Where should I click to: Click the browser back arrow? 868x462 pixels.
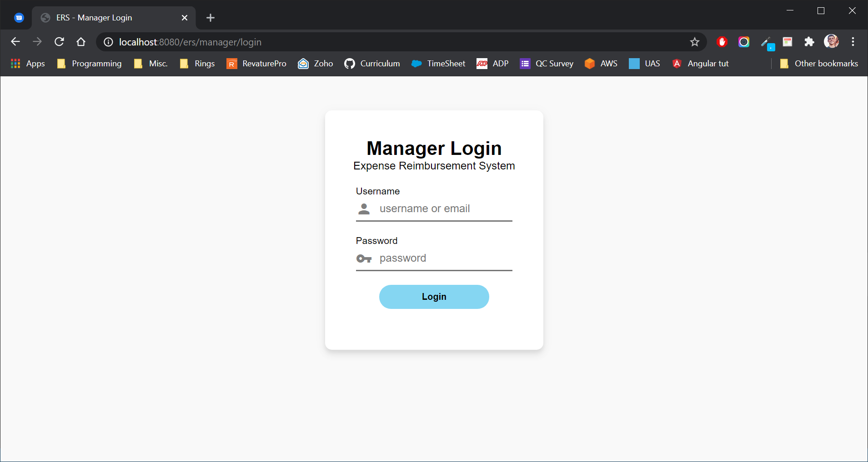tap(15, 42)
